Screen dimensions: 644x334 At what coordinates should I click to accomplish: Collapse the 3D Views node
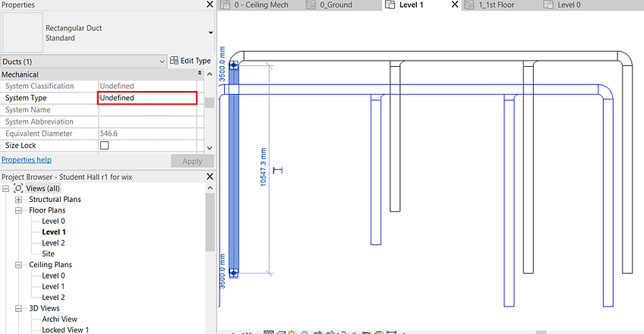(x=18, y=308)
